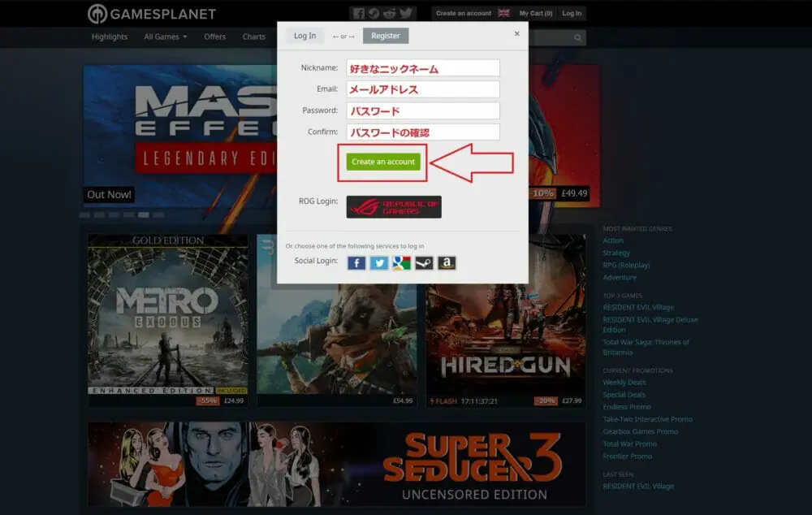Open the My Cart (0) link

tap(536, 13)
